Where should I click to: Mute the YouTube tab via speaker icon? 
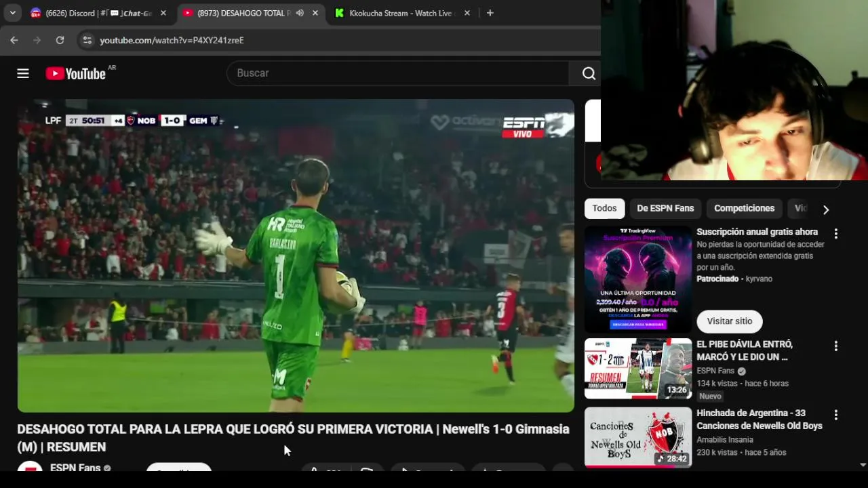click(x=300, y=13)
